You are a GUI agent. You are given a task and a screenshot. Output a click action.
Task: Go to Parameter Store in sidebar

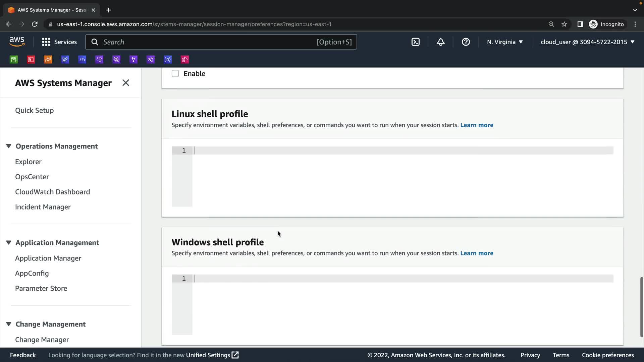[41, 288]
